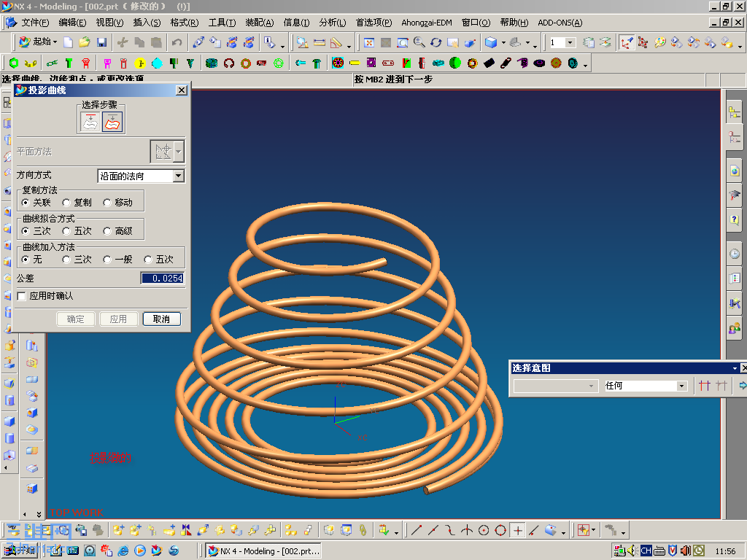Click the CH language indicator in tray
747x560 pixels.
click(646, 551)
